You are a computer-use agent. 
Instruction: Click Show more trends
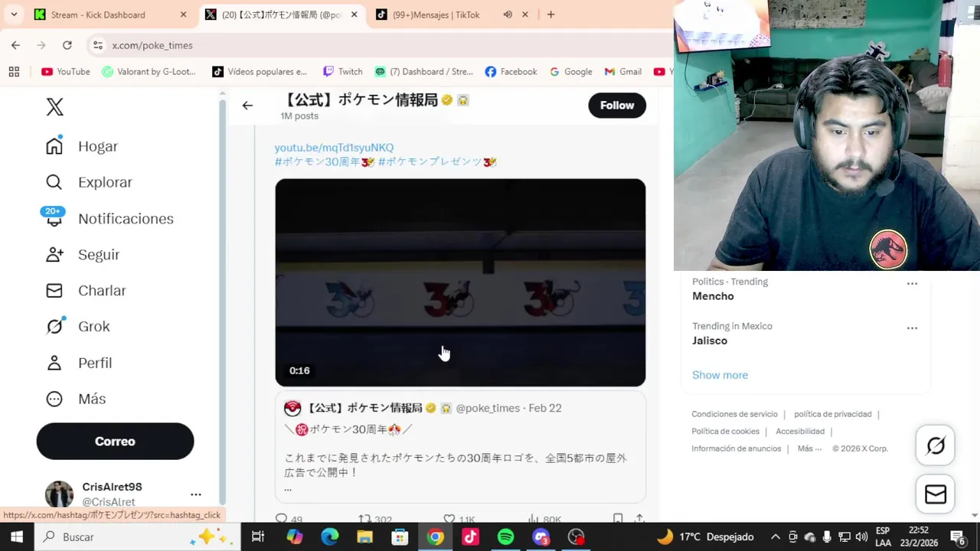point(720,375)
